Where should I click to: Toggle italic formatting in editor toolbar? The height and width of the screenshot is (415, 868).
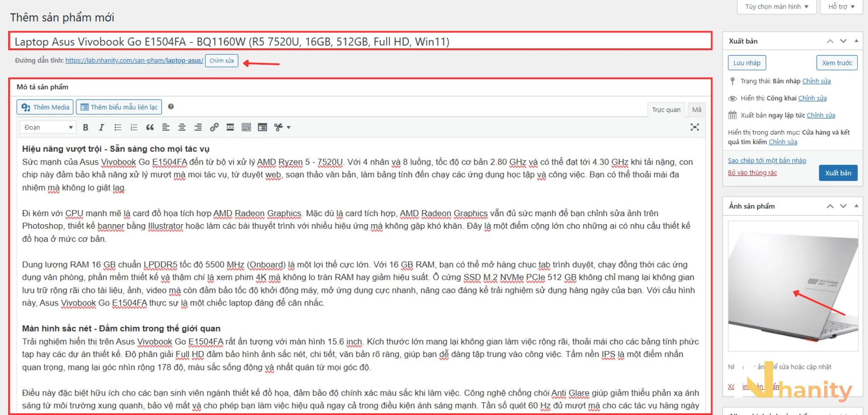tap(101, 127)
